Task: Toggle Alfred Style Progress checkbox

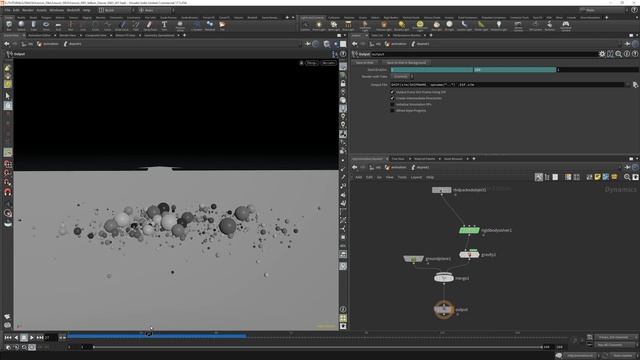Action: tap(392, 111)
